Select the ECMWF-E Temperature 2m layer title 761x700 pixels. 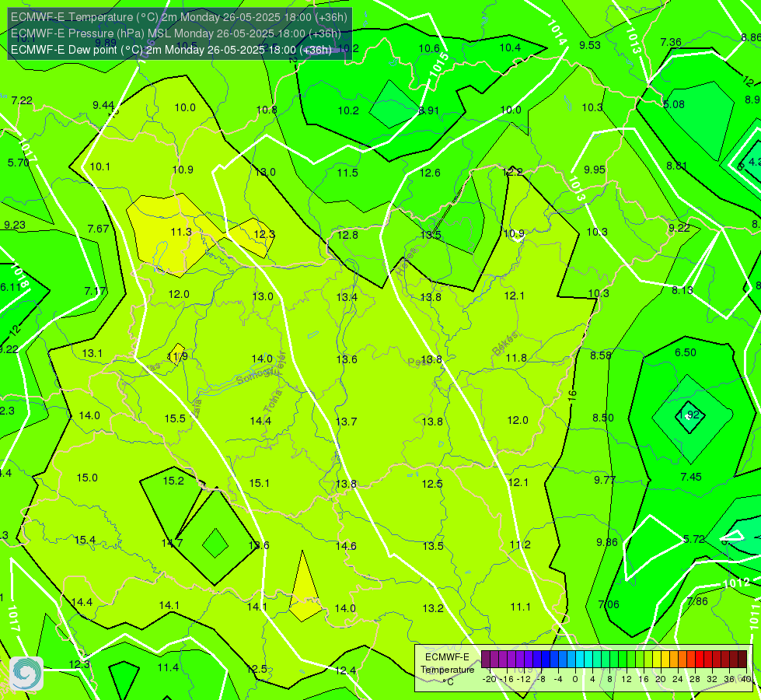179,17
